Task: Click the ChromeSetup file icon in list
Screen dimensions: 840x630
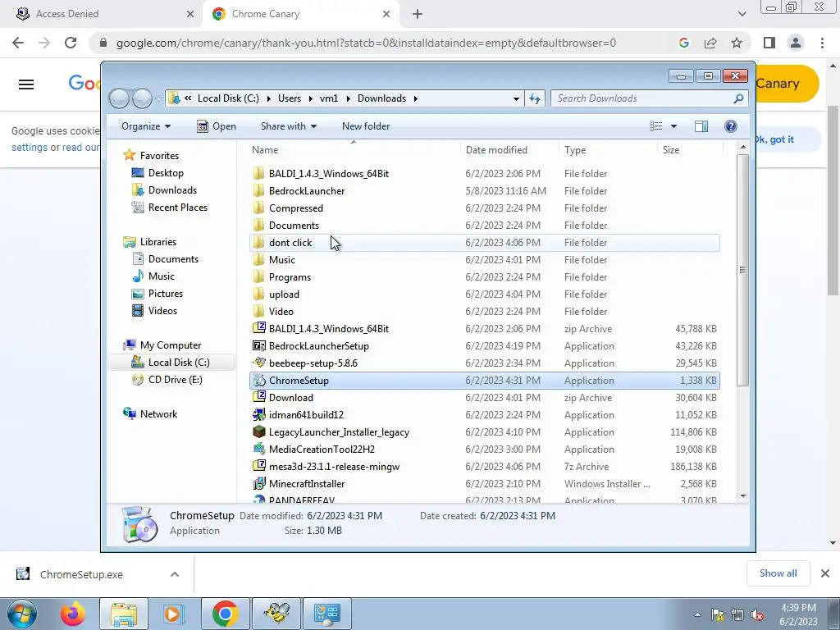Action: point(259,381)
